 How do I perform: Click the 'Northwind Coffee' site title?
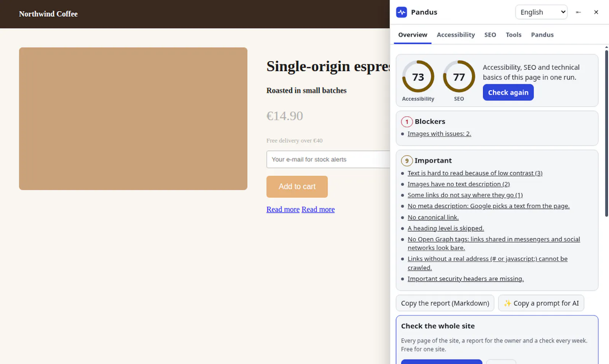48,14
